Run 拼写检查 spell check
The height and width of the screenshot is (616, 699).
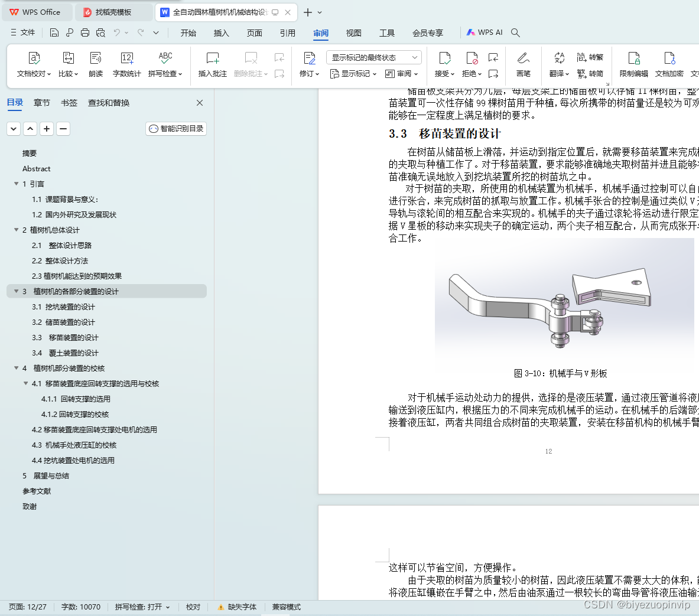click(x=165, y=64)
